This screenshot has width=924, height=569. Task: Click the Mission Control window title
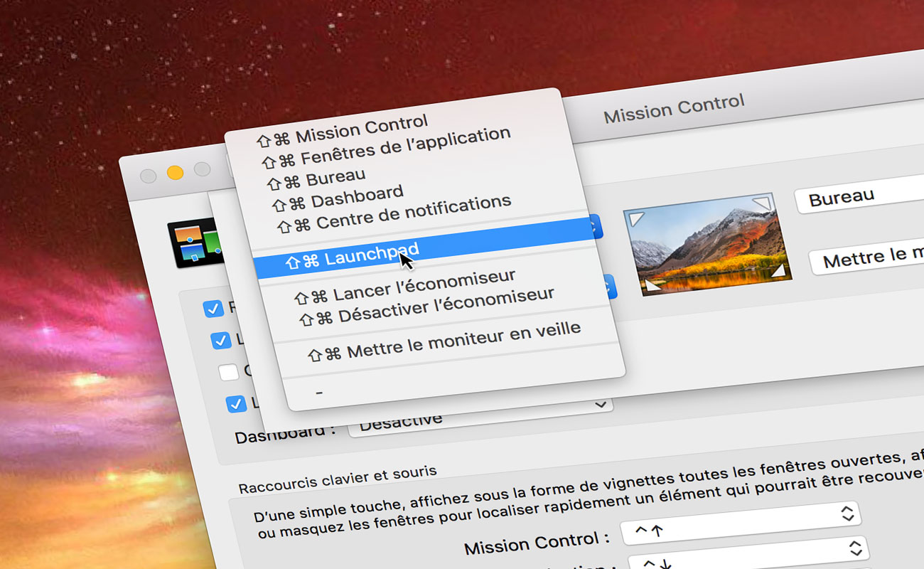pyautogui.click(x=674, y=109)
